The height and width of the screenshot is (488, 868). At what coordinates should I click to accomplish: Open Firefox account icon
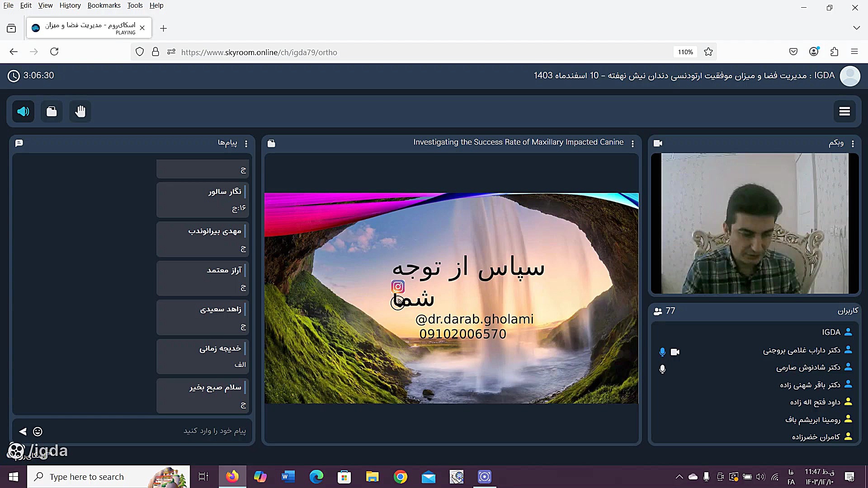pos(814,52)
